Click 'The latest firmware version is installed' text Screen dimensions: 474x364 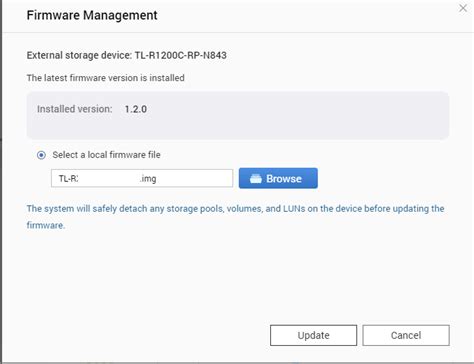(x=105, y=78)
